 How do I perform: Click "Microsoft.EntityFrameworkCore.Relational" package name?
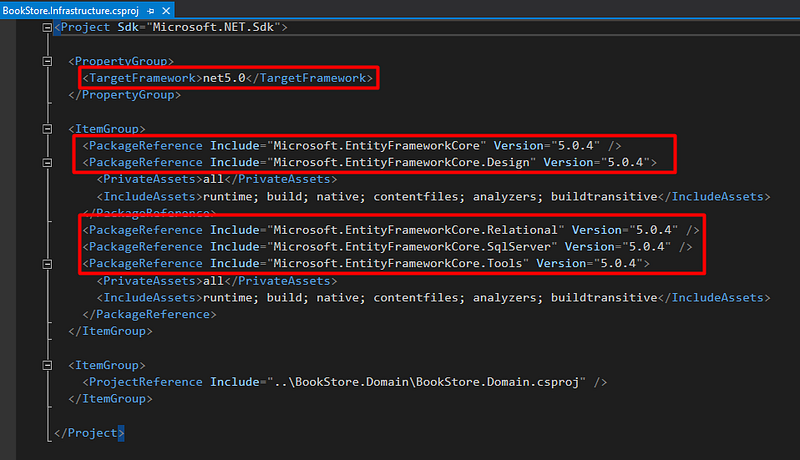[416, 230]
